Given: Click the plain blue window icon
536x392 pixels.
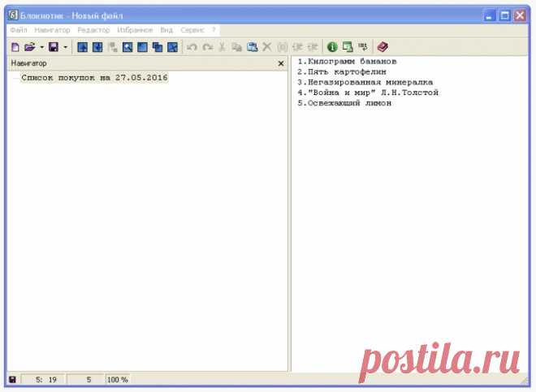Looking at the screenshot, I should pyautogui.click(x=142, y=47).
